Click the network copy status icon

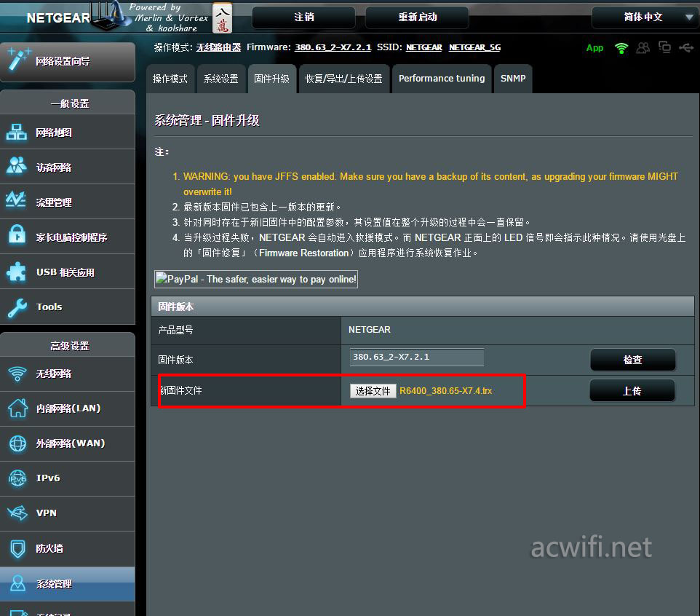click(x=665, y=47)
